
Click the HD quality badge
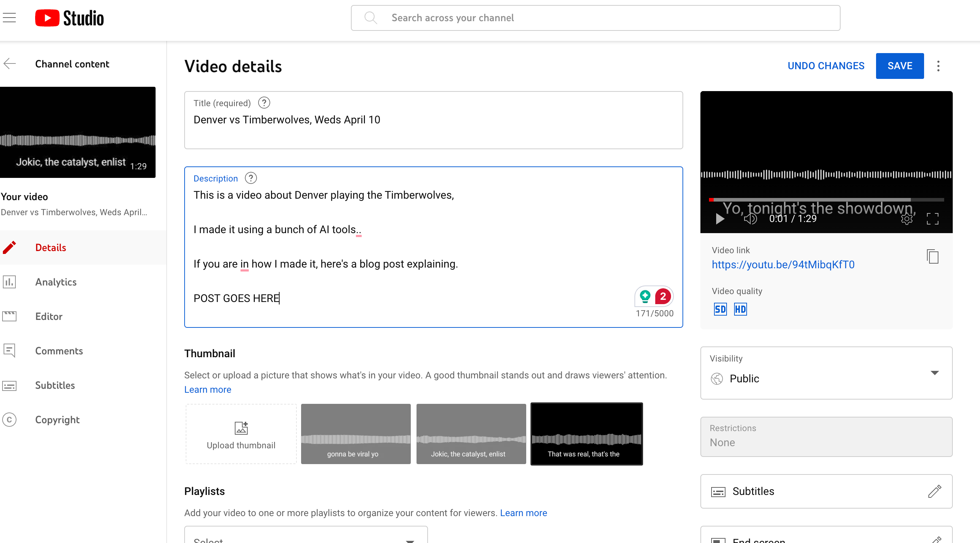(740, 310)
